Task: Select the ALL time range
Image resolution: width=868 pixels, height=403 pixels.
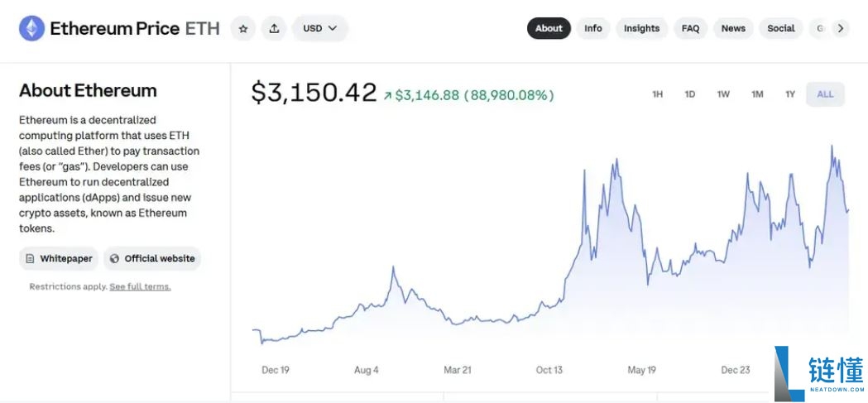Action: pos(825,94)
